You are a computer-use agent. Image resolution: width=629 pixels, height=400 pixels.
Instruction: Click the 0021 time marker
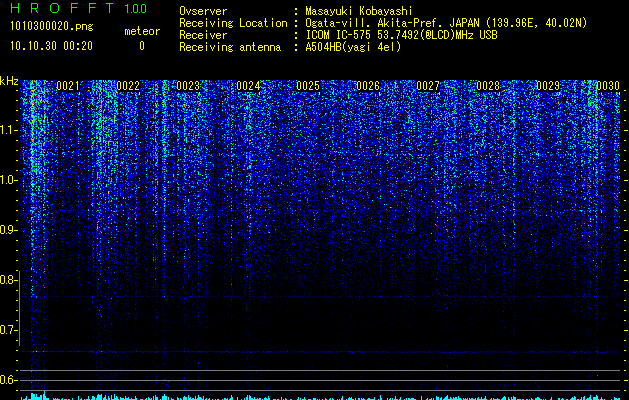[68, 86]
